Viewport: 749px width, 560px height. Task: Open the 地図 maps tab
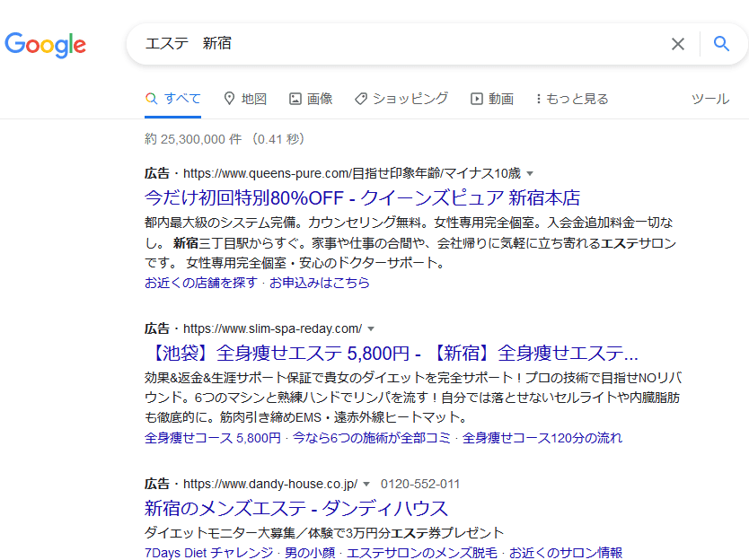[245, 99]
